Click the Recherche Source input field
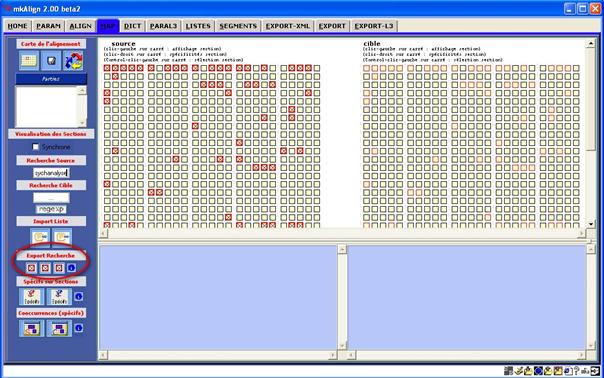The image size is (604, 378). click(51, 173)
